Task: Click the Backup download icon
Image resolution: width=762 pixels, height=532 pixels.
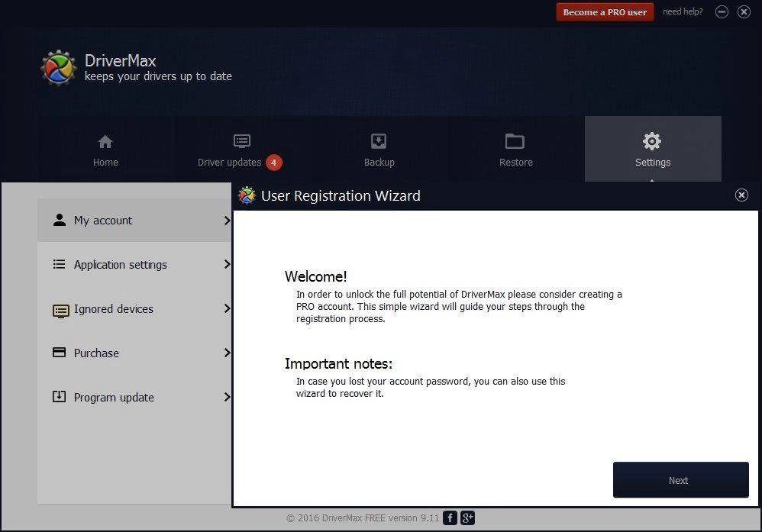Action: [x=379, y=141]
